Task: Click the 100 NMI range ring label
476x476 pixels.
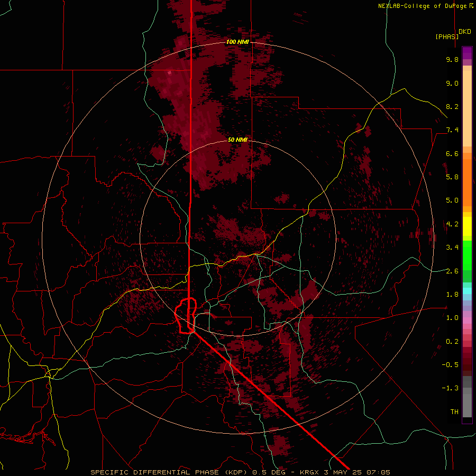Action: tap(237, 42)
